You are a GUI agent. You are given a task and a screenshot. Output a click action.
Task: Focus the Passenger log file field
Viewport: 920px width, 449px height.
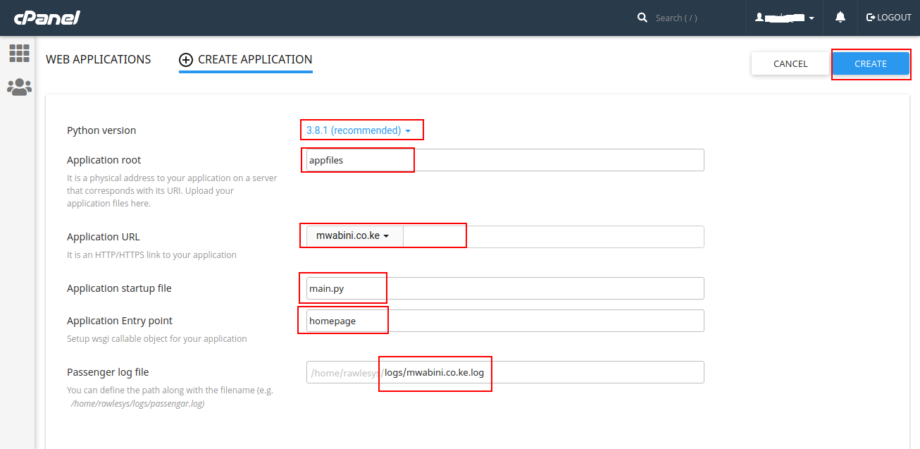pos(540,373)
